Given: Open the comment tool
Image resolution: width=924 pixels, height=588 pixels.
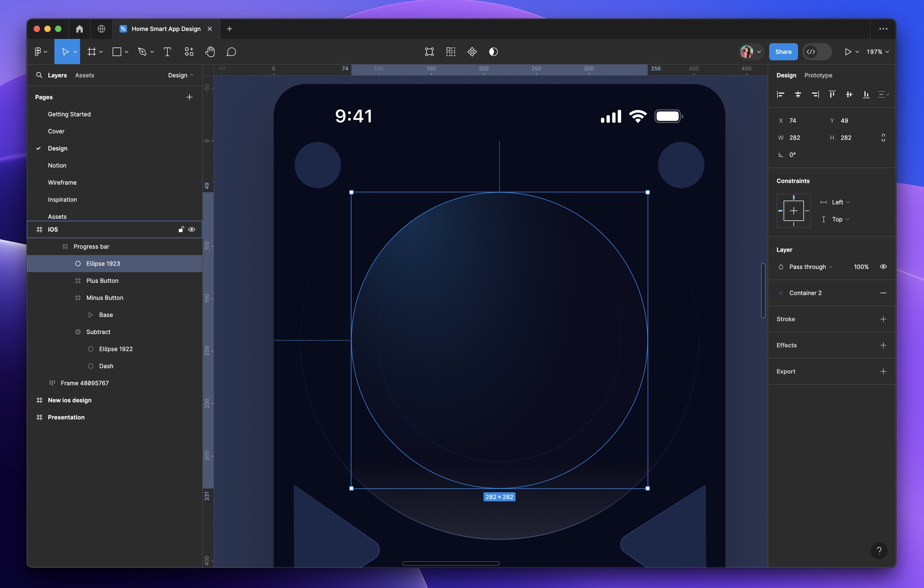Looking at the screenshot, I should click(x=231, y=51).
